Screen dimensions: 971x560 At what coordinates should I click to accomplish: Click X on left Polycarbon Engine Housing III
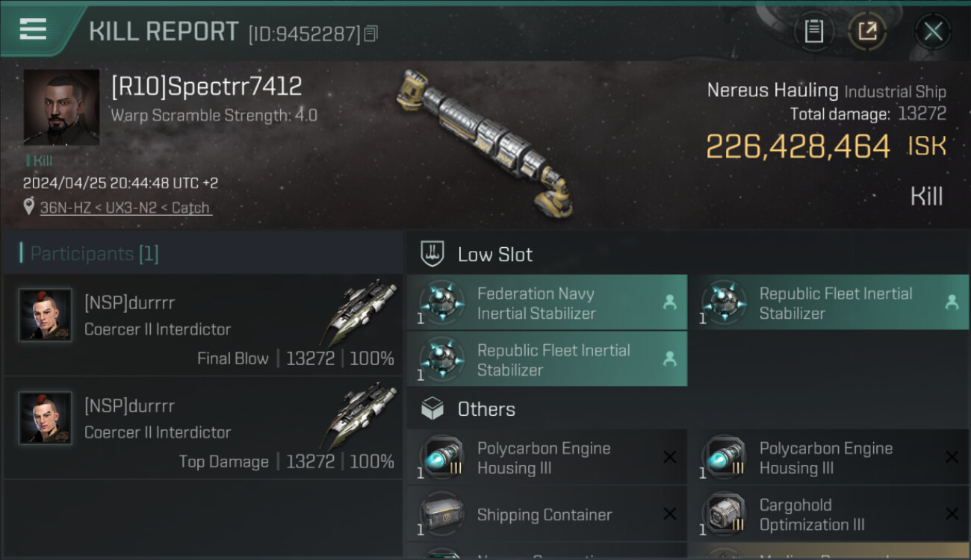[669, 458]
